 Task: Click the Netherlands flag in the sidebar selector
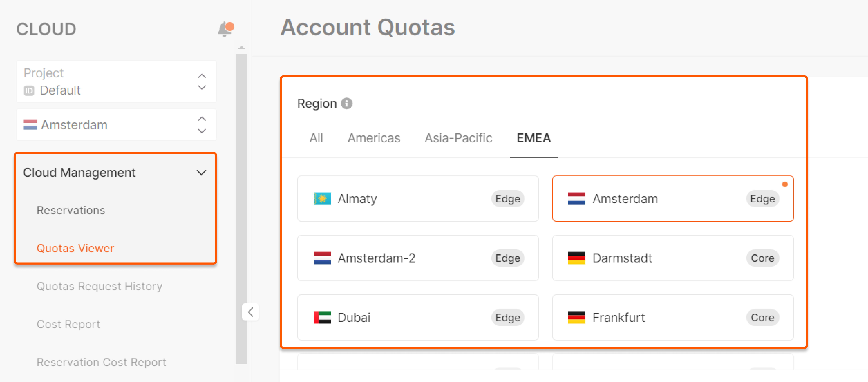click(30, 125)
